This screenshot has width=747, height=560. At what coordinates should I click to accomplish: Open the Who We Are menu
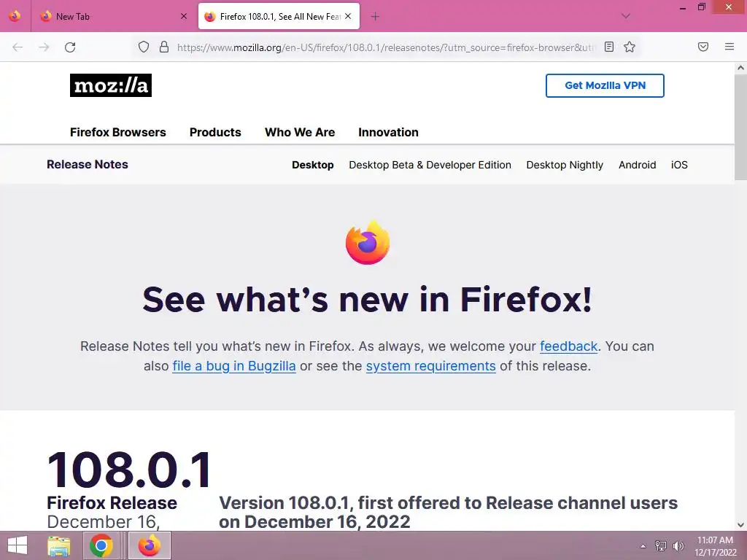[300, 133]
